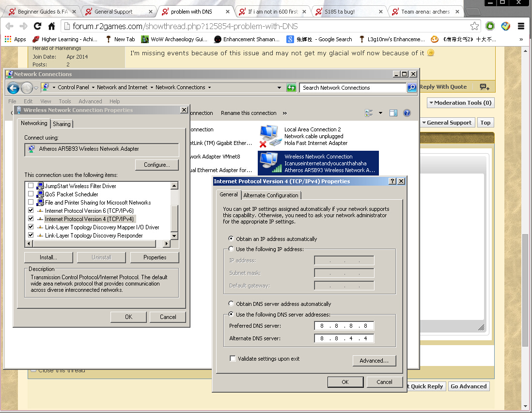532x413 pixels.
Task: Bookmark this page with the star icon
Action: tap(475, 26)
